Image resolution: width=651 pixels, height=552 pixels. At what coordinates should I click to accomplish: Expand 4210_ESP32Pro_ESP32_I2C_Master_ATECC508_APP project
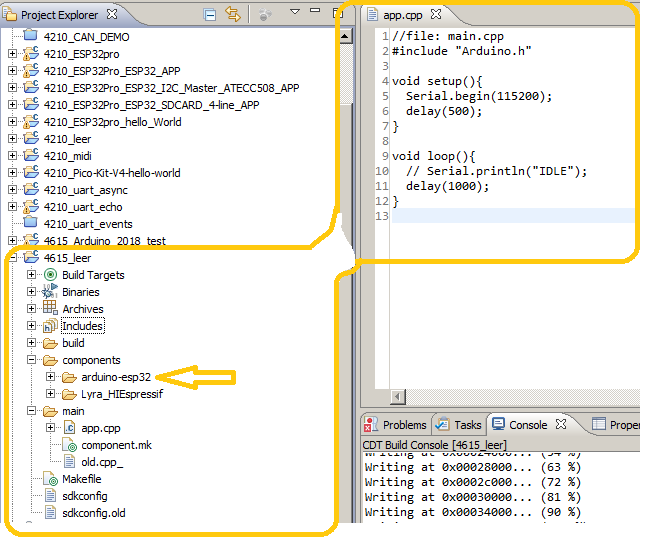pos(12,88)
